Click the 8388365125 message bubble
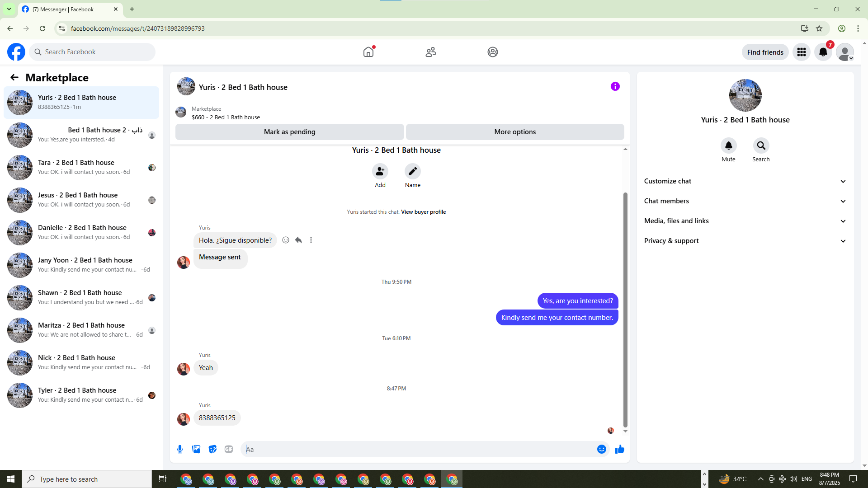 point(217,418)
